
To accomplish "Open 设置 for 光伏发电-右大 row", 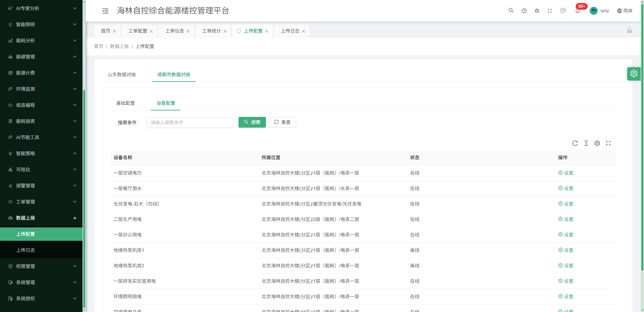I will (x=566, y=204).
